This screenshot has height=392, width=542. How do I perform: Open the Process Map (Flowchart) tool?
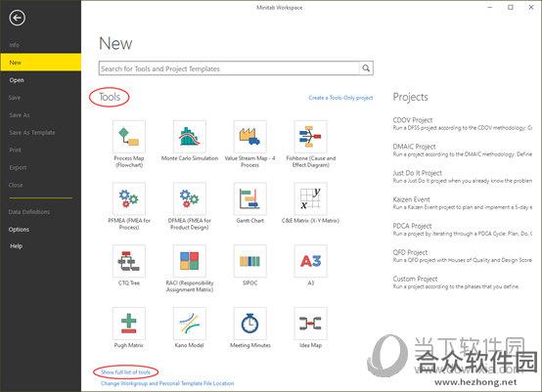[129, 137]
